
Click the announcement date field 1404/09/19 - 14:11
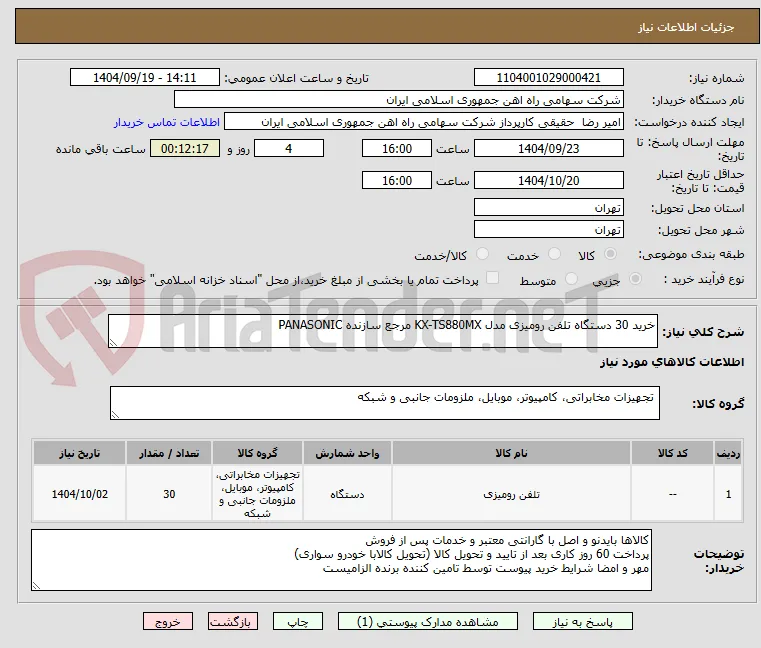tap(145, 78)
